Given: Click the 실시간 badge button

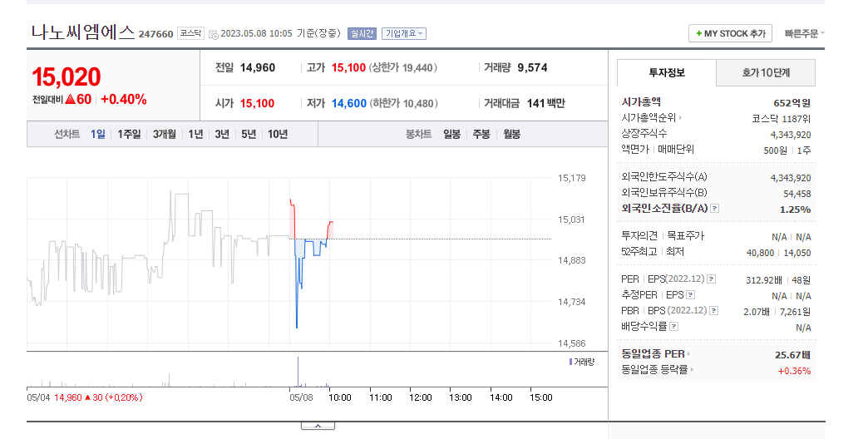Looking at the screenshot, I should [x=362, y=34].
